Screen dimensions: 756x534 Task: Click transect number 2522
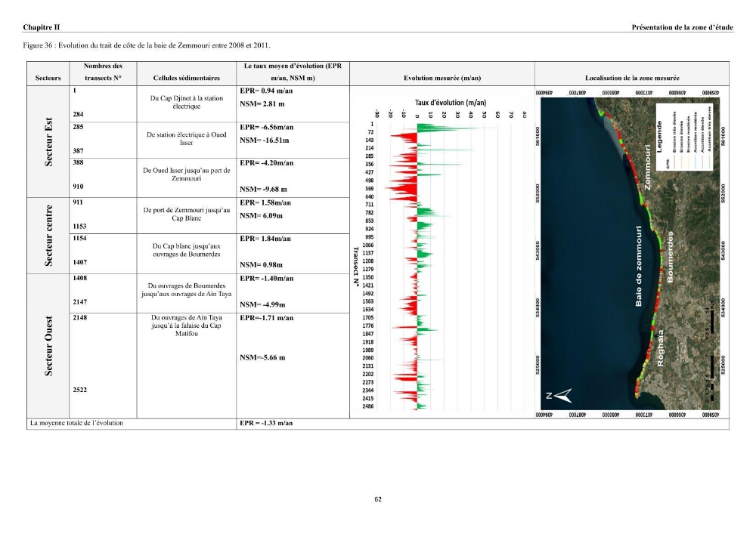point(80,390)
